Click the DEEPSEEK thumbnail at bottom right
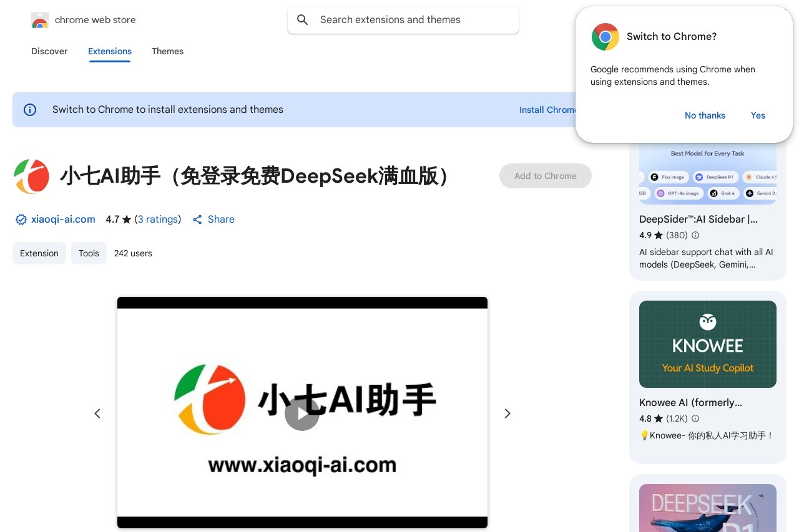The height and width of the screenshot is (532, 799). [x=708, y=508]
